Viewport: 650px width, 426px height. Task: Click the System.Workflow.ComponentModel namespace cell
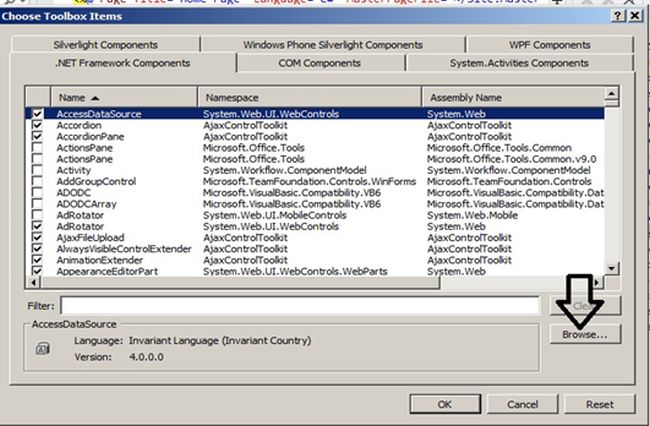tap(285, 170)
